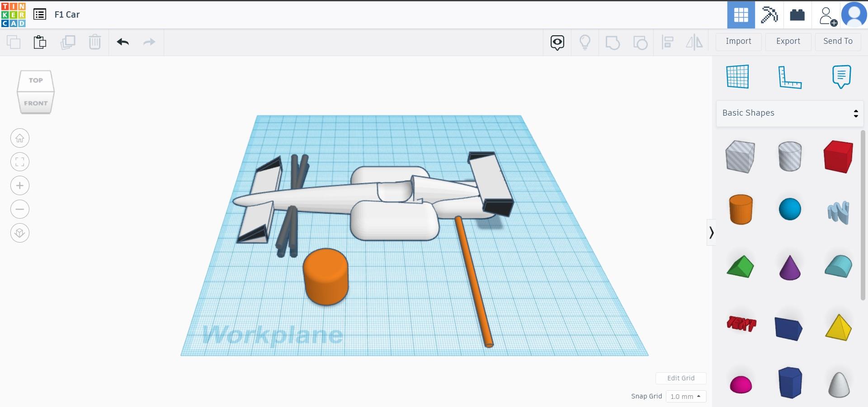Click the Align tool
Image resolution: width=868 pixels, height=407 pixels.
click(667, 42)
